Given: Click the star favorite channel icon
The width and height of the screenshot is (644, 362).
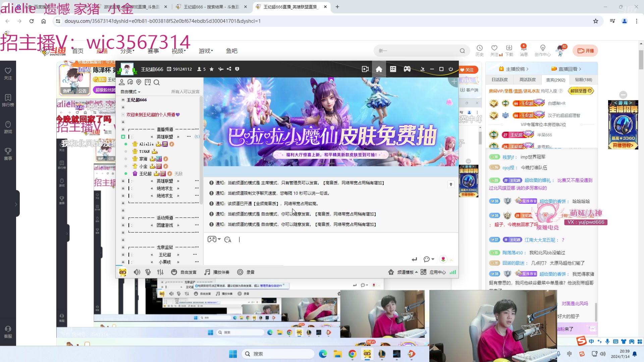Looking at the screenshot, I should [x=212, y=69].
